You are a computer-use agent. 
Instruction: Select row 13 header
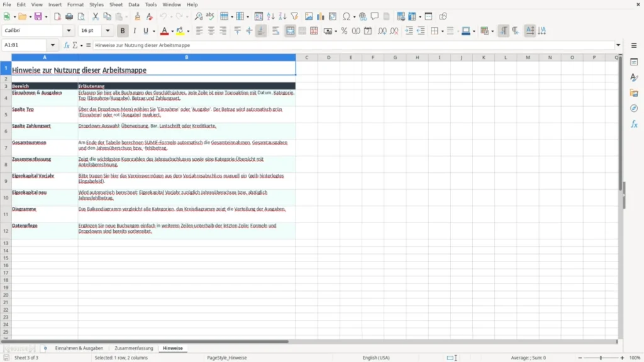point(6,243)
